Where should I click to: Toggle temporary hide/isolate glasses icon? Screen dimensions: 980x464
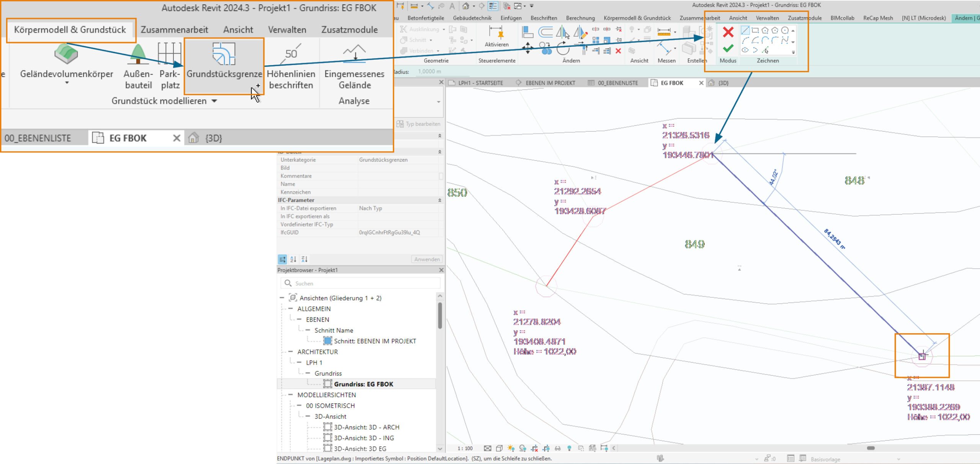coord(558,448)
